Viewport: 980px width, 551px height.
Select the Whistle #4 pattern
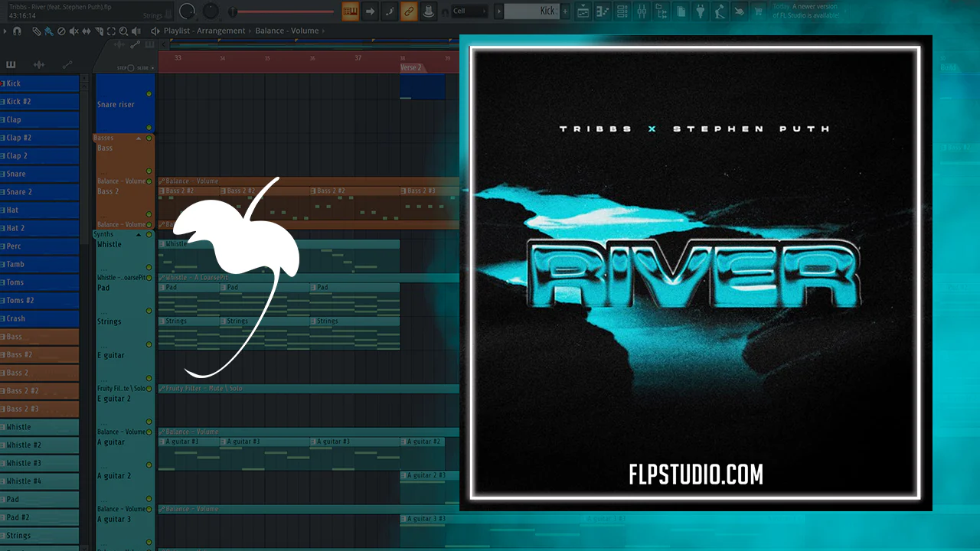click(x=40, y=481)
